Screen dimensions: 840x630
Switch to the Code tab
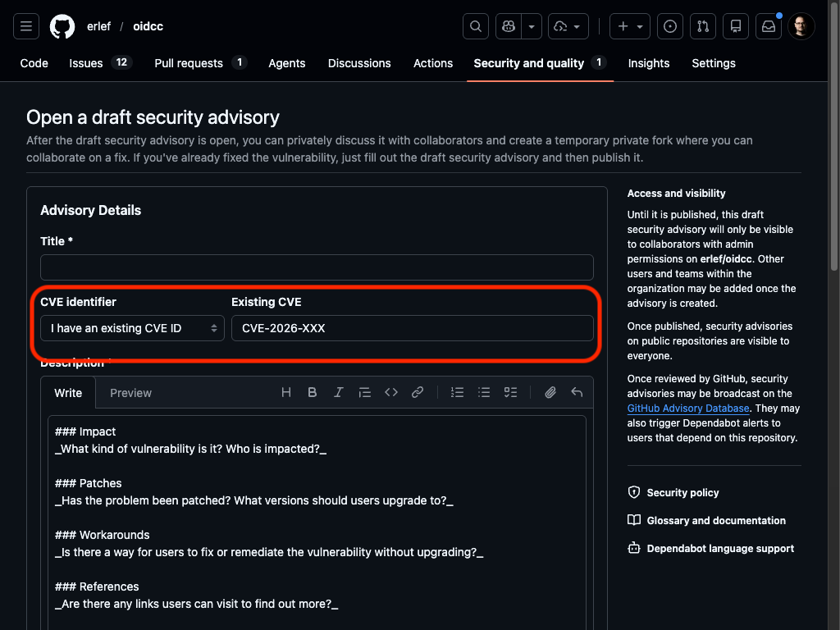point(34,63)
